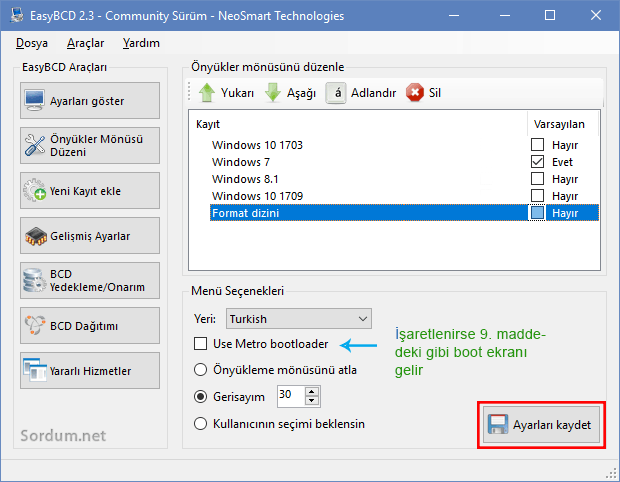The image size is (620, 482).
Task: Select Kullanıcının seçimi beklensin option
Action: tap(202, 423)
